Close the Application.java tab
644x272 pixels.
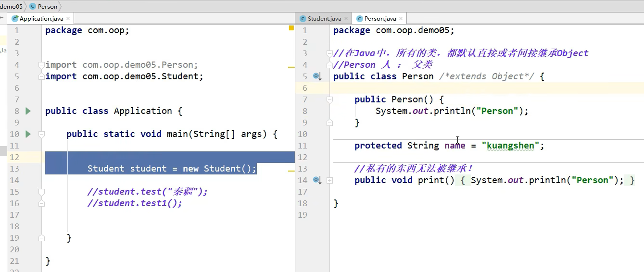pyautogui.click(x=68, y=19)
